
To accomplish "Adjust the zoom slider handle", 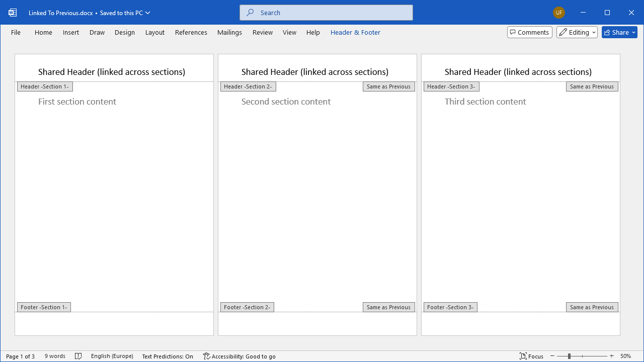I will tap(569, 356).
